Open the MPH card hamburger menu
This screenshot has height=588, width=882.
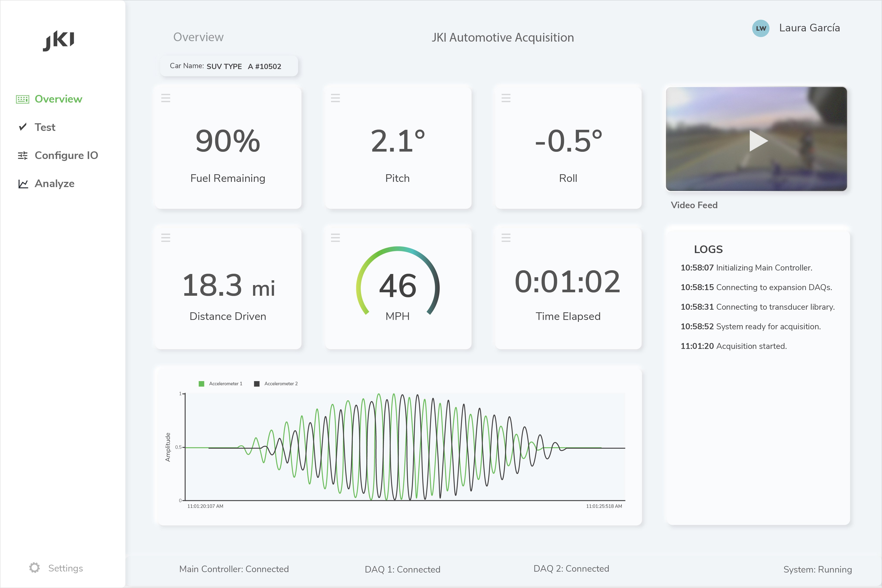(335, 238)
